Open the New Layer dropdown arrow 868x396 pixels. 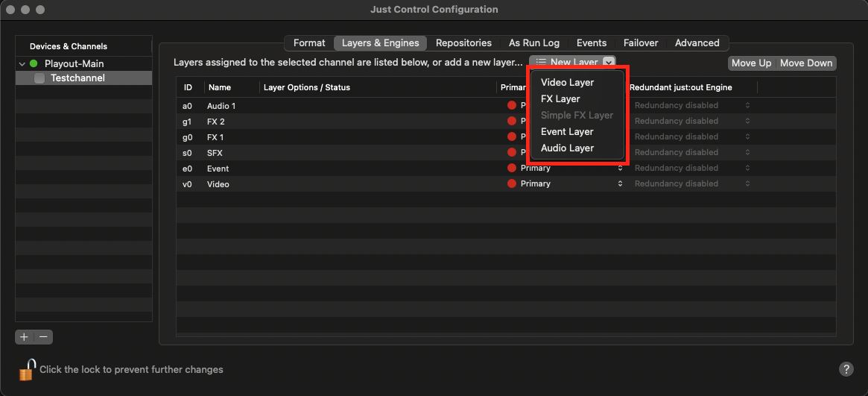coord(609,63)
